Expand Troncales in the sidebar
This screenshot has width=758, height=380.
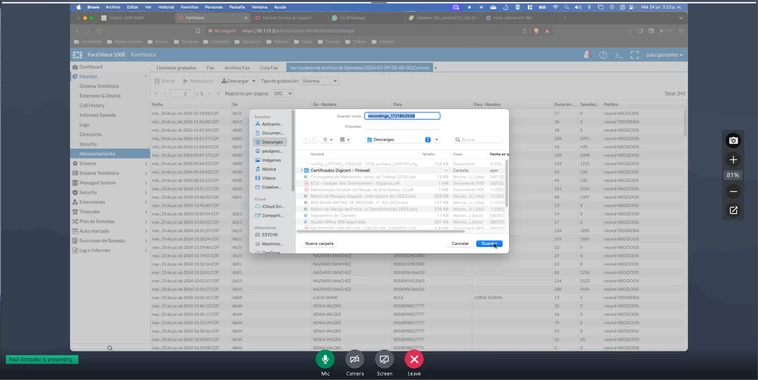point(110,212)
